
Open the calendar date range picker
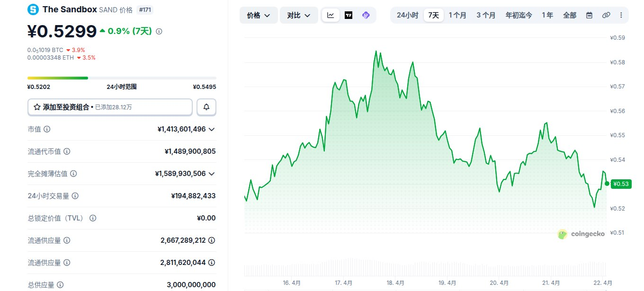tap(589, 15)
